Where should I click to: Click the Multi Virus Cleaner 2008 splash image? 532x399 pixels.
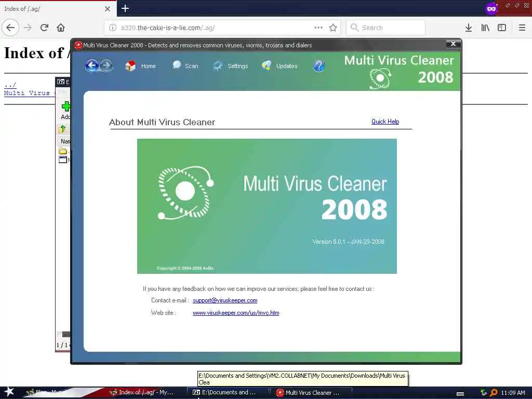click(x=267, y=206)
